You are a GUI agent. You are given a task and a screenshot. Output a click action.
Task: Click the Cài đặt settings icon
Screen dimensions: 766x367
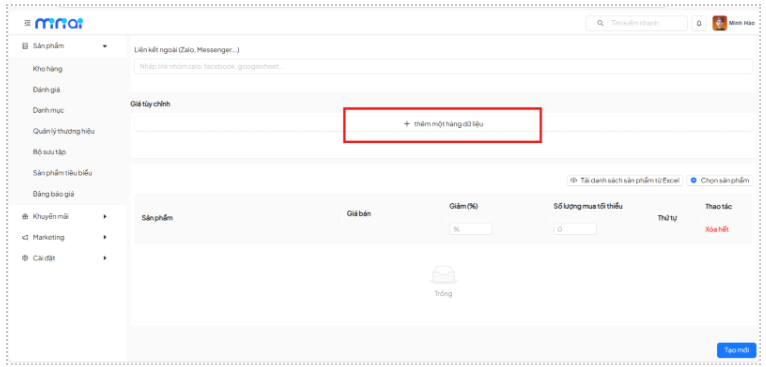point(25,258)
